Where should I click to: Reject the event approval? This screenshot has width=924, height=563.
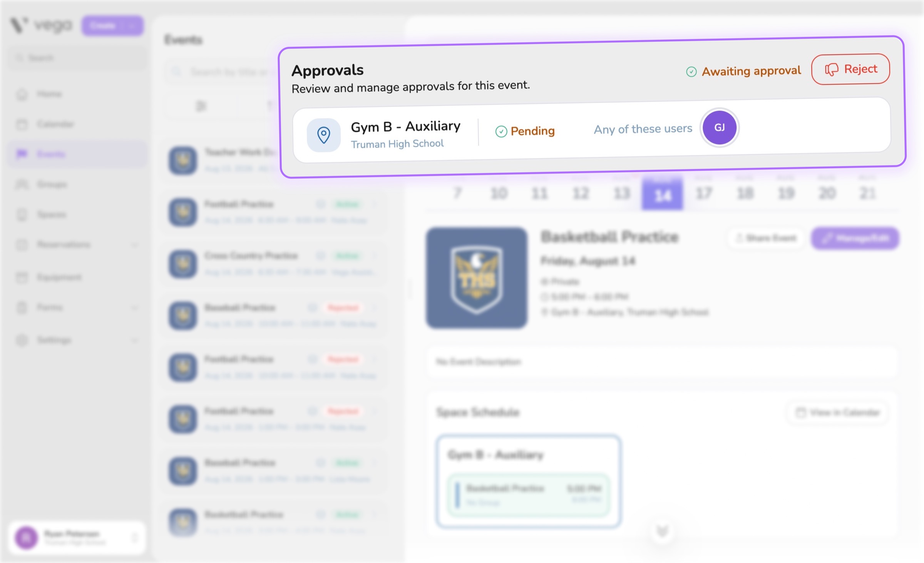click(x=850, y=69)
